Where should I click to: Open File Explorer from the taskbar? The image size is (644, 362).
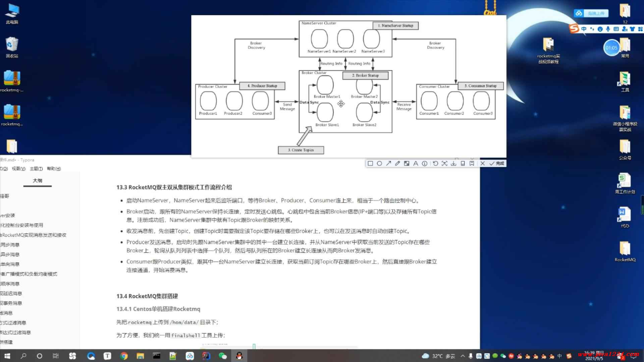(140, 356)
